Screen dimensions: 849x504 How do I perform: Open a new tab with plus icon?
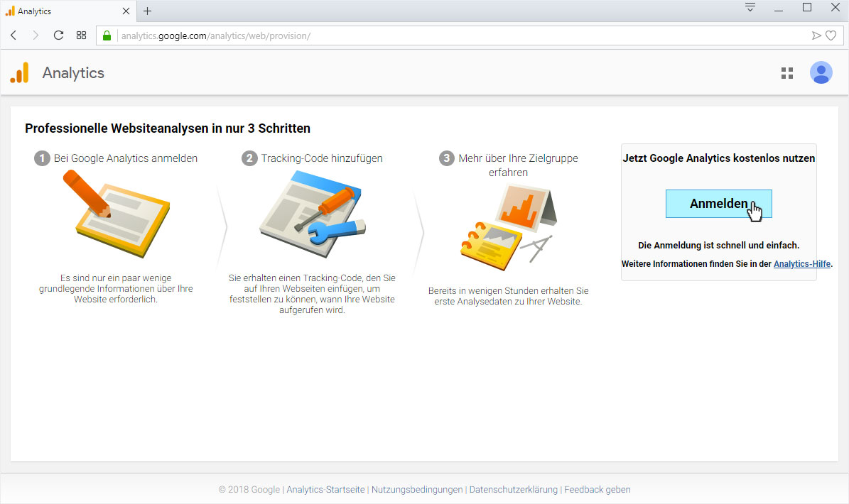tap(147, 11)
